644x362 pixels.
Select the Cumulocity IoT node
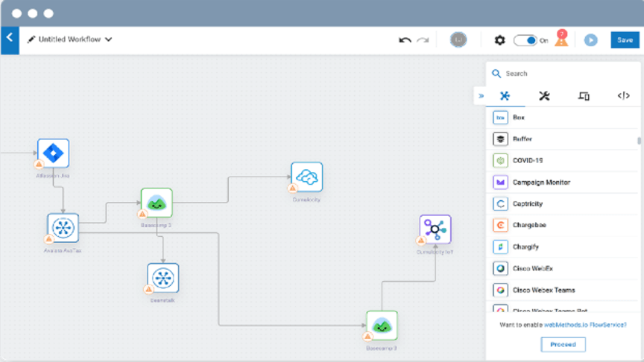(x=435, y=230)
